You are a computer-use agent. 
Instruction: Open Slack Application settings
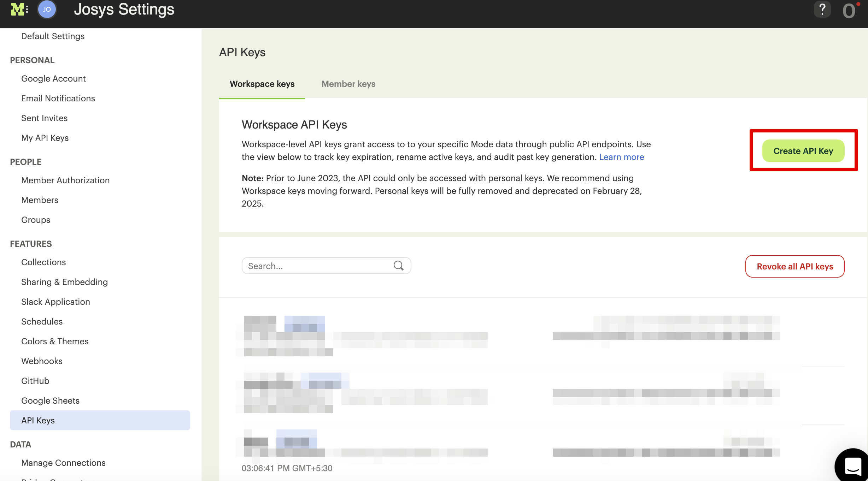pyautogui.click(x=55, y=302)
